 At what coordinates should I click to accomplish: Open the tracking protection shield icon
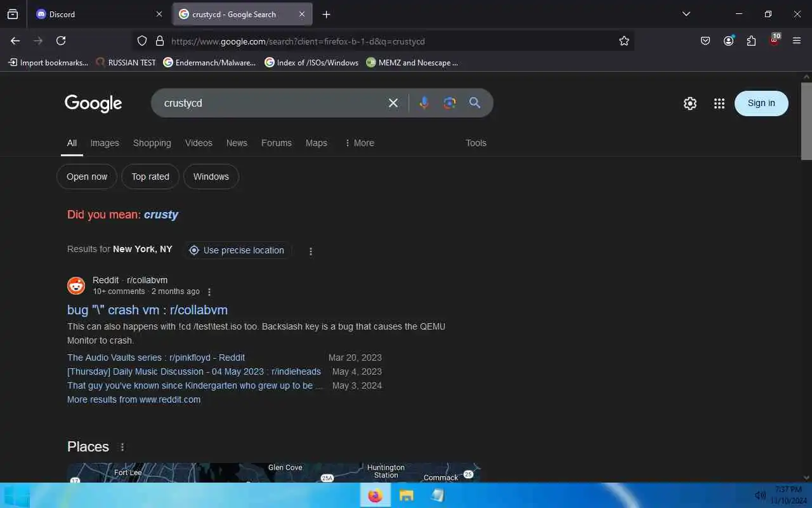[x=142, y=41]
